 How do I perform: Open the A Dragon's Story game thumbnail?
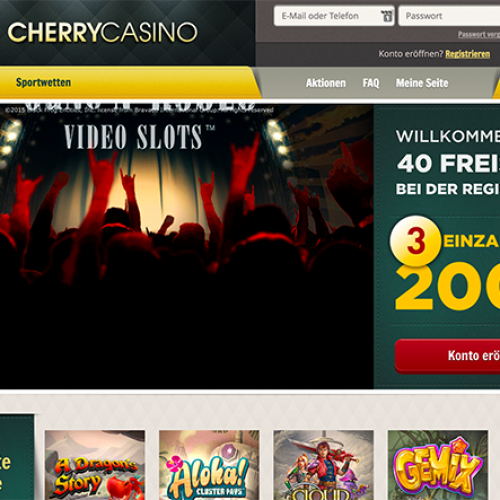pyautogui.click(x=95, y=465)
